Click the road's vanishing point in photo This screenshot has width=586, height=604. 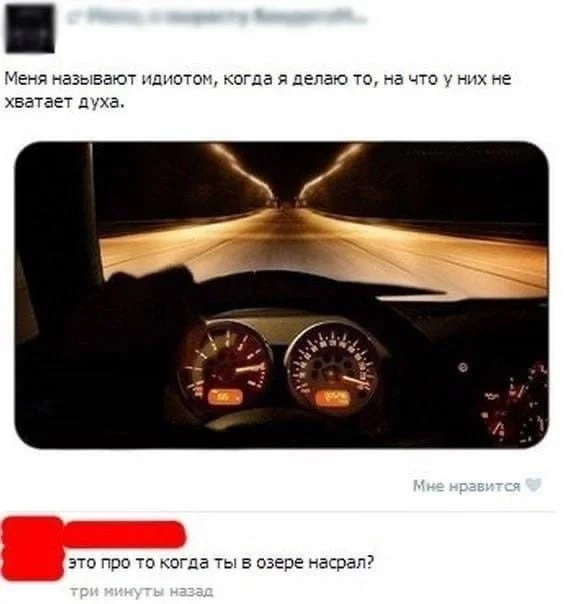286,202
